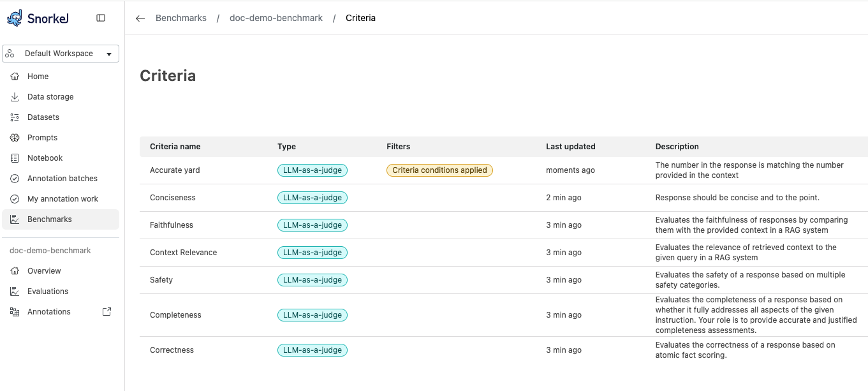868x391 pixels.
Task: Click the back arrow in breadcrumb
Action: 140,18
